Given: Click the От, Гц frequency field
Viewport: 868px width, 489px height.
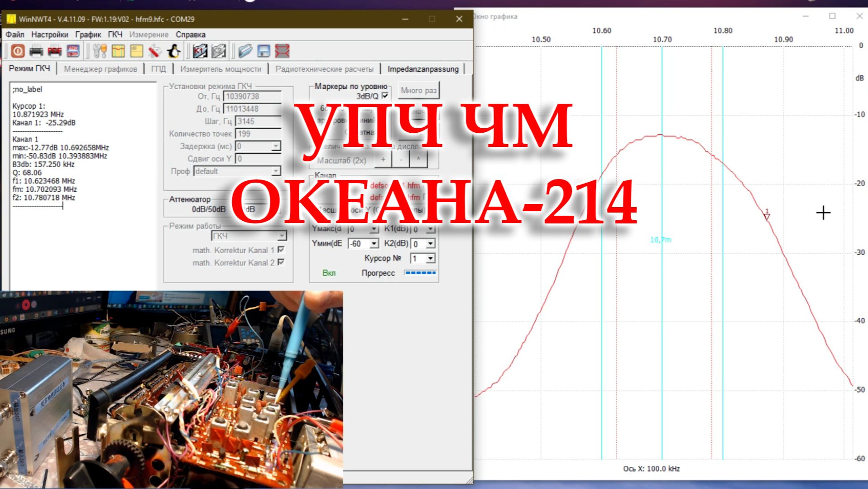Looking at the screenshot, I should [252, 96].
